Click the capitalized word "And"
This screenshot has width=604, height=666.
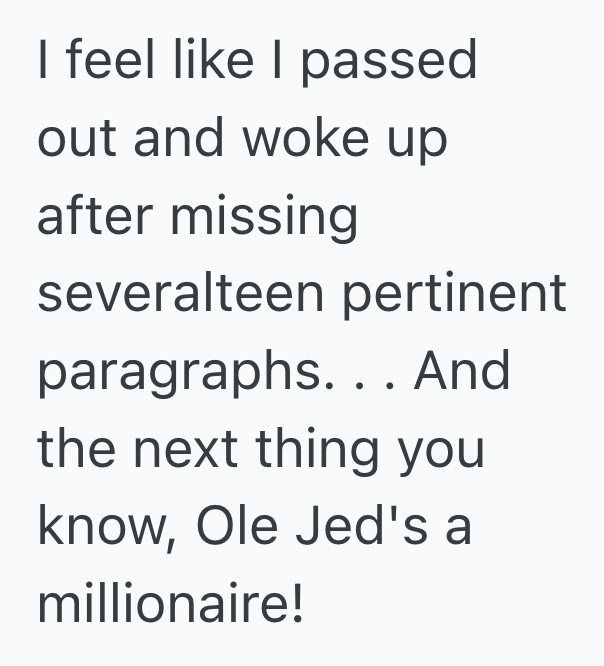tap(461, 370)
